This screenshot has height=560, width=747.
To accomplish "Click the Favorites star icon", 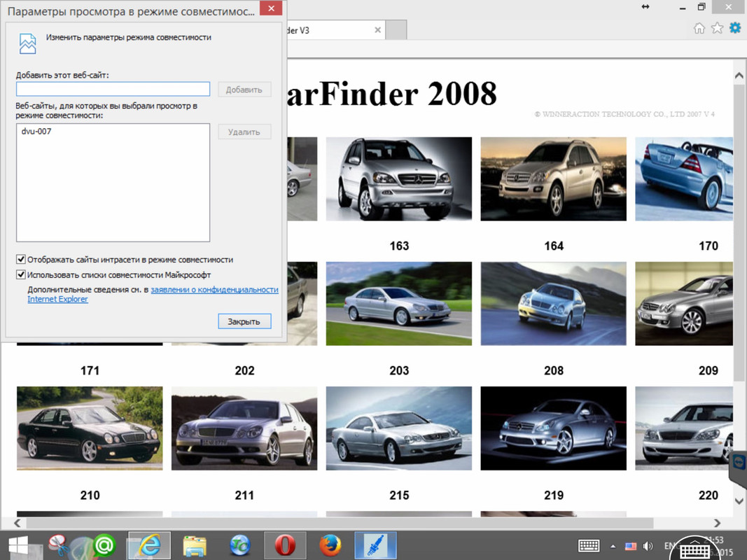I will 717,28.
